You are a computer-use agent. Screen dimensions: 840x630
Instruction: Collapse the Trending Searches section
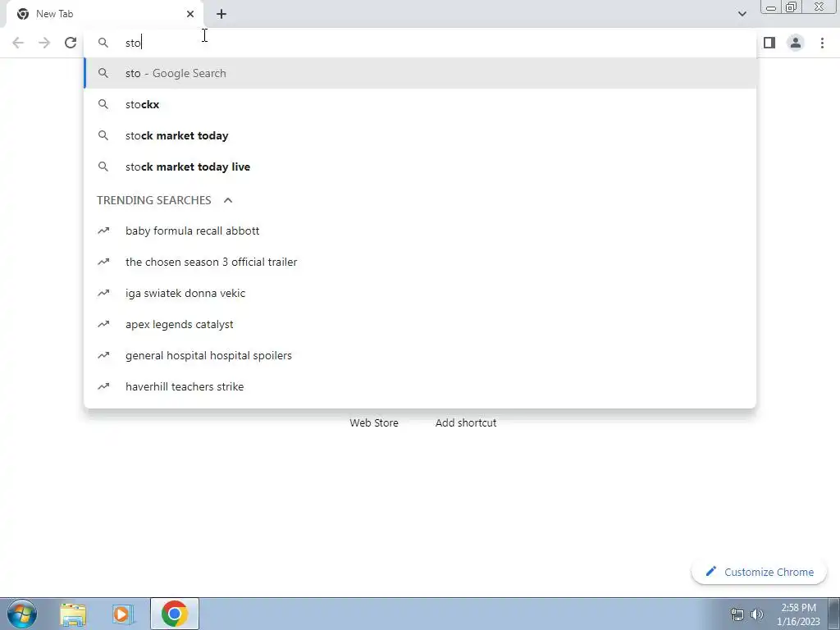point(228,200)
